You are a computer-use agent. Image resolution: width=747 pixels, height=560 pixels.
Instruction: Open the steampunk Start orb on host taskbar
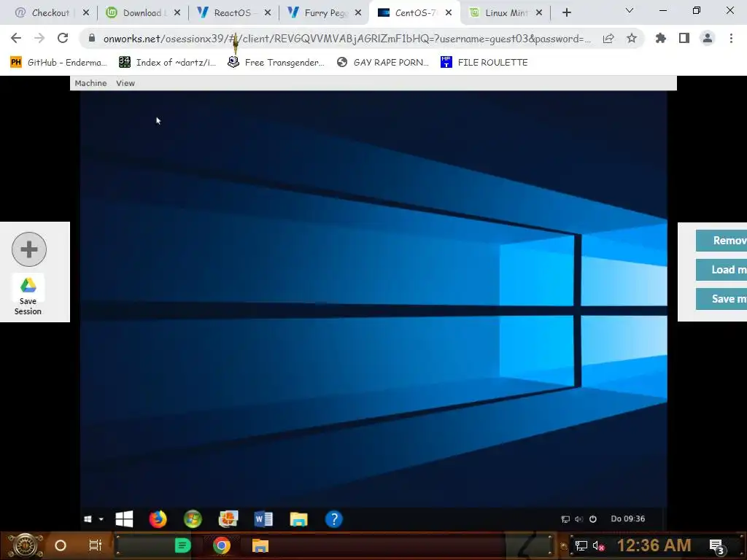click(26, 545)
